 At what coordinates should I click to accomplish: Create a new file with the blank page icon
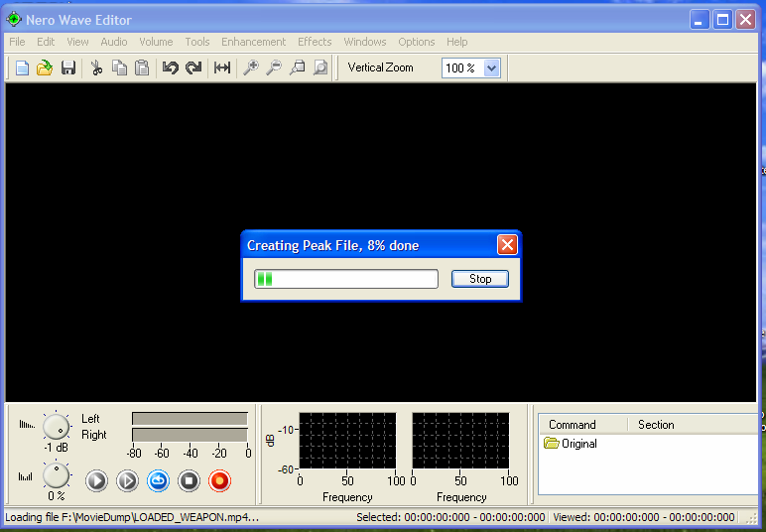[22, 67]
